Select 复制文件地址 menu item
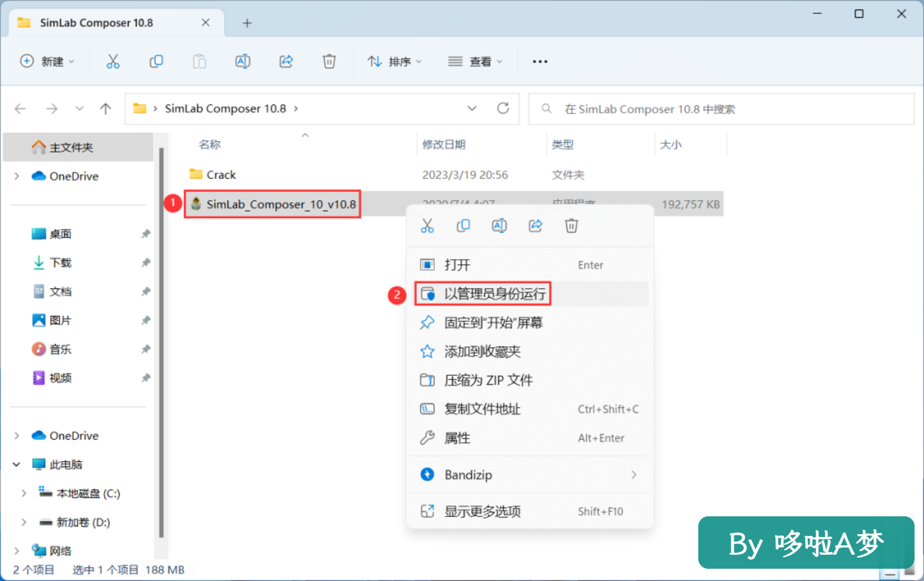 pyautogui.click(x=529, y=409)
